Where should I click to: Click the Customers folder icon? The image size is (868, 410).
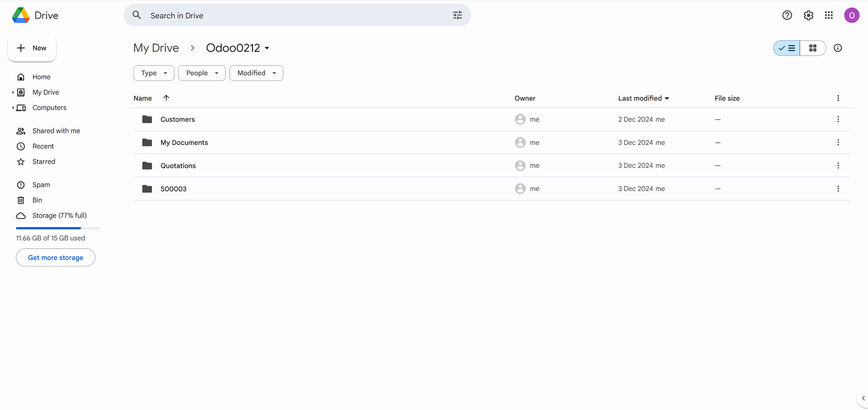pos(147,119)
